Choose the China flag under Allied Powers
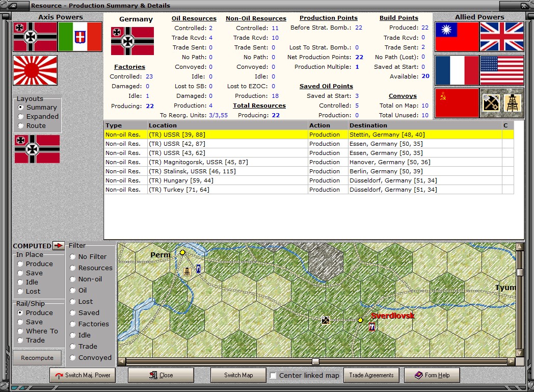 (457, 37)
